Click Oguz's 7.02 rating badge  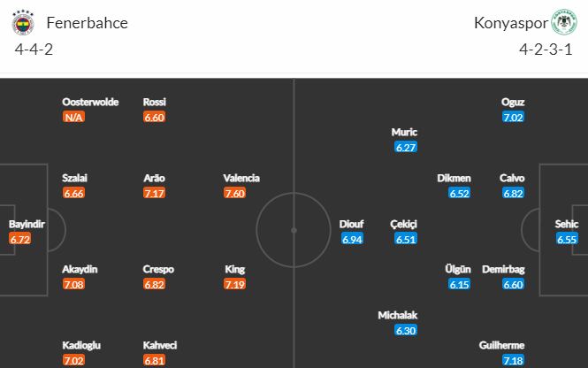pyautogui.click(x=513, y=117)
